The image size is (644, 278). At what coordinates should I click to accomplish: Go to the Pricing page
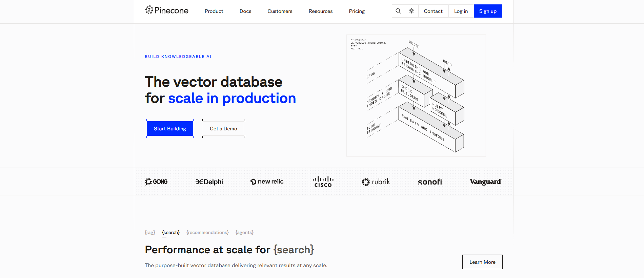point(357,11)
